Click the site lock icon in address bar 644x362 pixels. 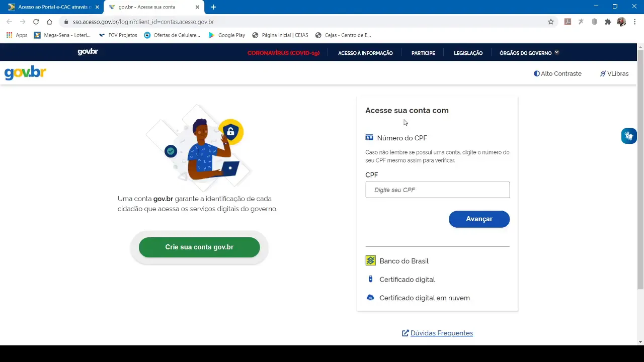pos(66,22)
